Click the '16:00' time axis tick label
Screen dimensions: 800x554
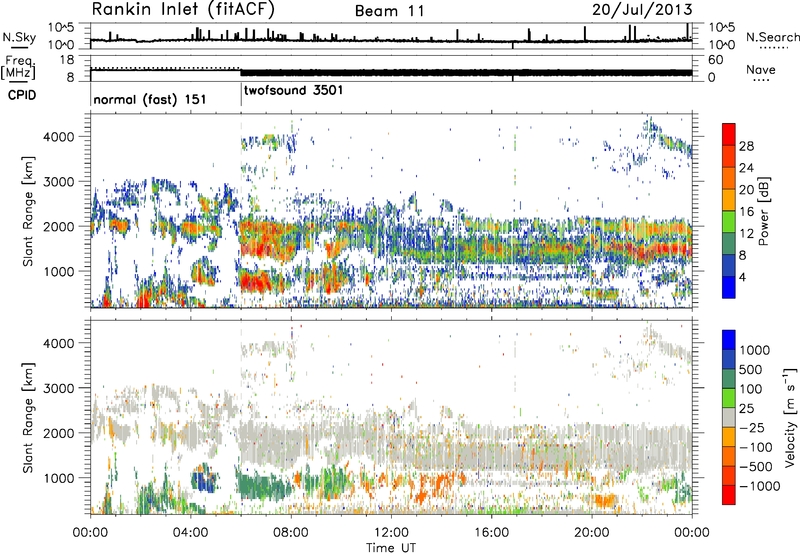[x=491, y=533]
